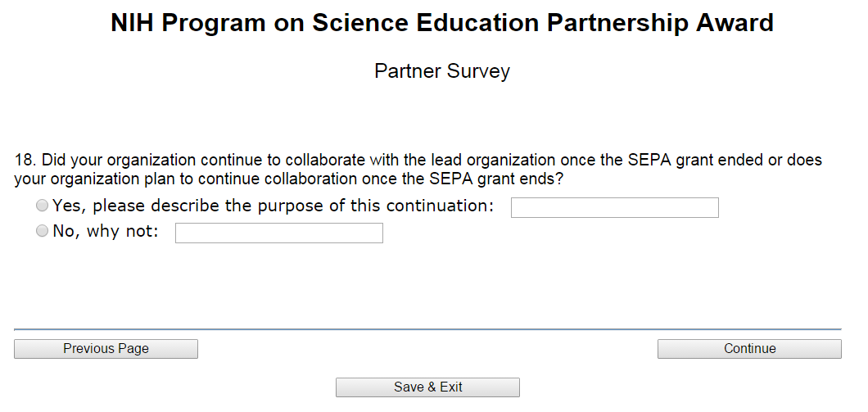Click the word "Survey" in the subtitle
Viewport: 868px width, 412px height.
[477, 71]
